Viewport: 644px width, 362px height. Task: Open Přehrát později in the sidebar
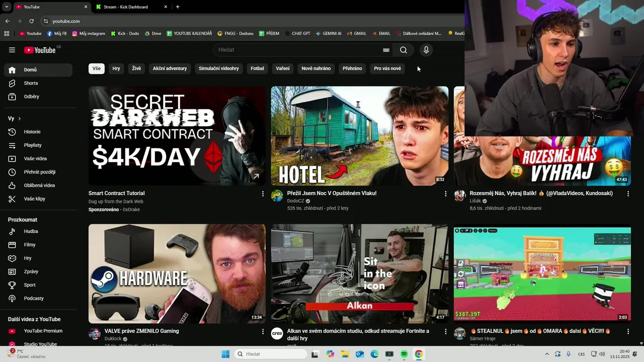[38, 172]
